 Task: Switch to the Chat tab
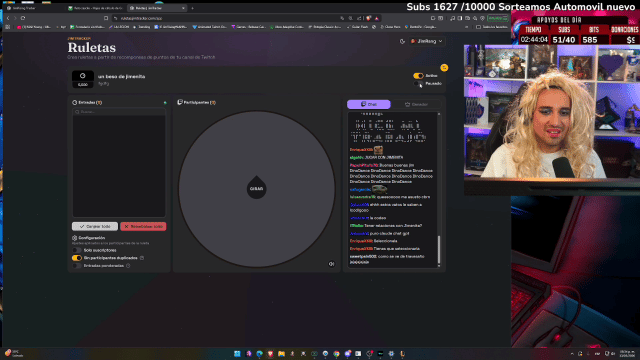369,104
